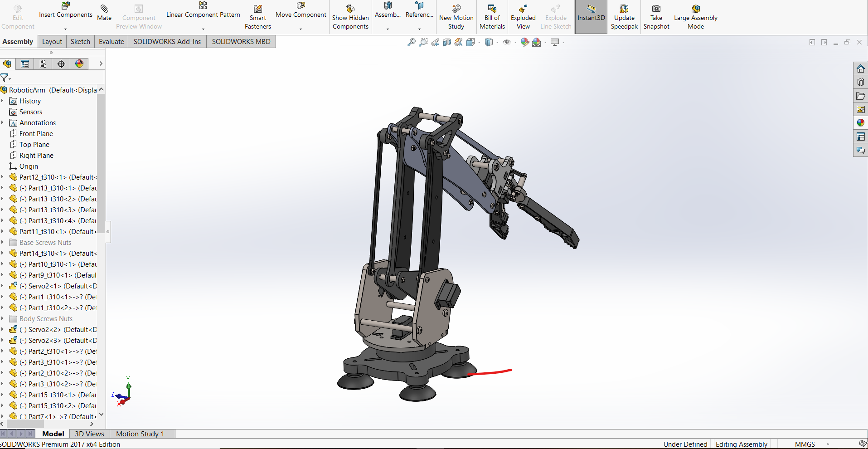868x449 pixels.
Task: Click Show Hidden Components
Action: tap(350, 17)
